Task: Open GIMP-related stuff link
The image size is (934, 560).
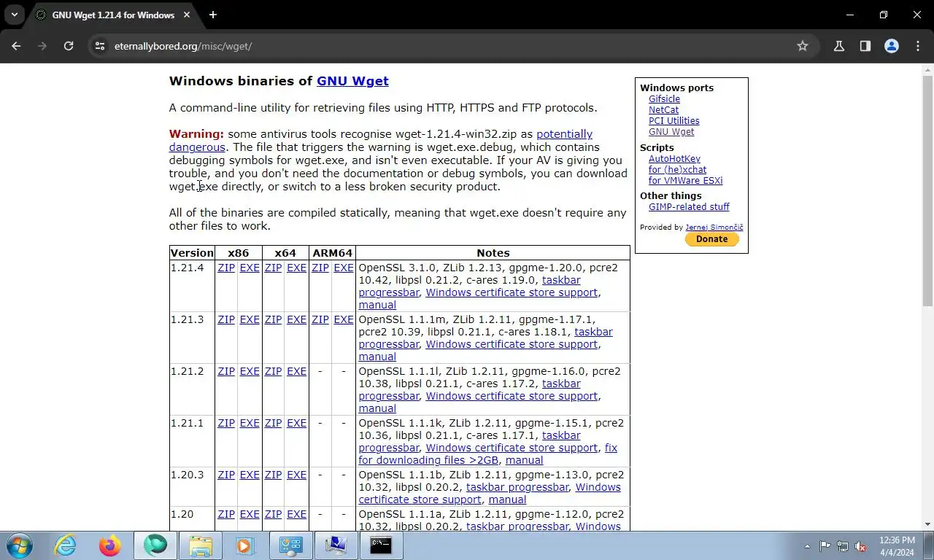Action: click(689, 207)
